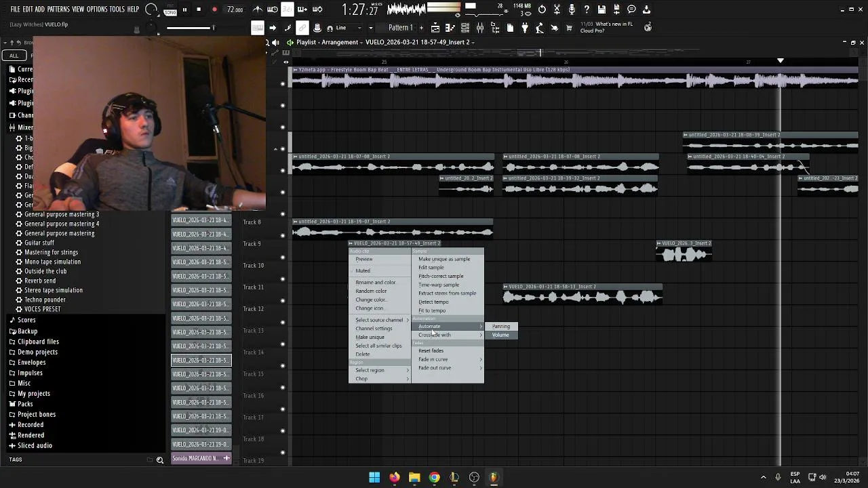Screen dimensions: 868x488
Task: Select VOCES PRESET in browser list
Action: coord(42,309)
